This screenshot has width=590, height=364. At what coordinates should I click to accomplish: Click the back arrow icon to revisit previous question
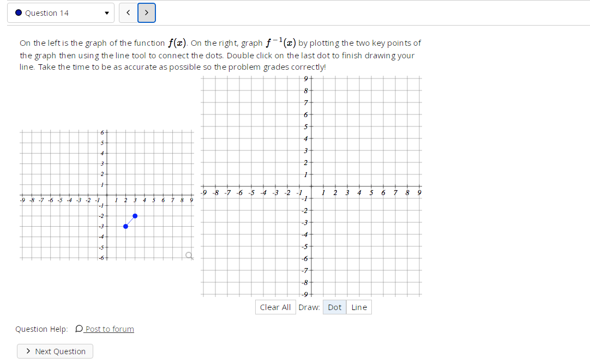[x=128, y=13]
